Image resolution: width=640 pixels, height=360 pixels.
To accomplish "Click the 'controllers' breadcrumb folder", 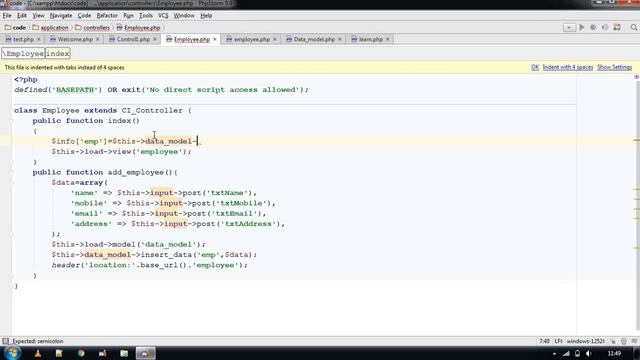I will coord(92,28).
